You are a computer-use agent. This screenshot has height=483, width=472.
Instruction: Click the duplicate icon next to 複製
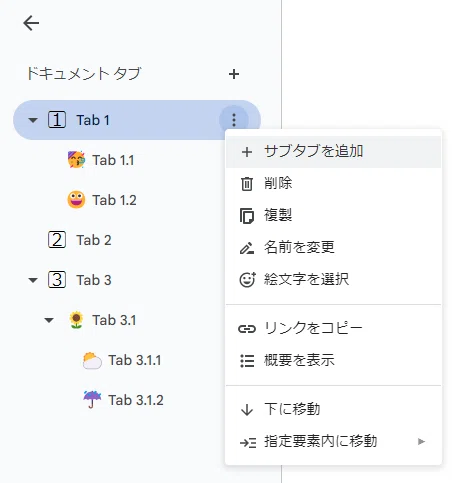click(x=247, y=216)
